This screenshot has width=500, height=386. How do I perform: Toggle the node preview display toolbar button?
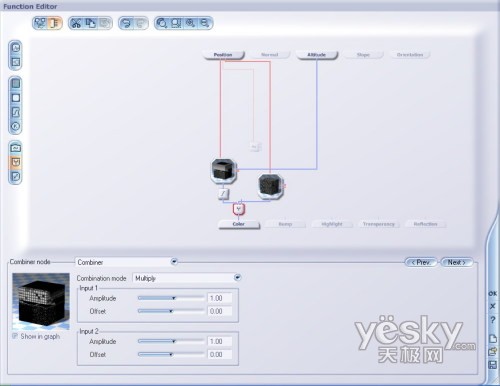40,23
